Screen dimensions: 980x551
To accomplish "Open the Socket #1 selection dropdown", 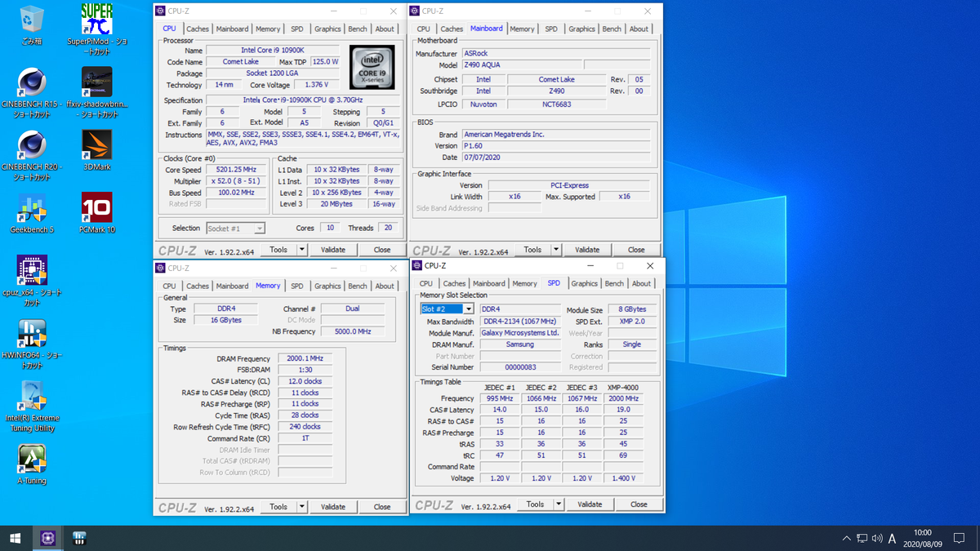I will click(236, 229).
